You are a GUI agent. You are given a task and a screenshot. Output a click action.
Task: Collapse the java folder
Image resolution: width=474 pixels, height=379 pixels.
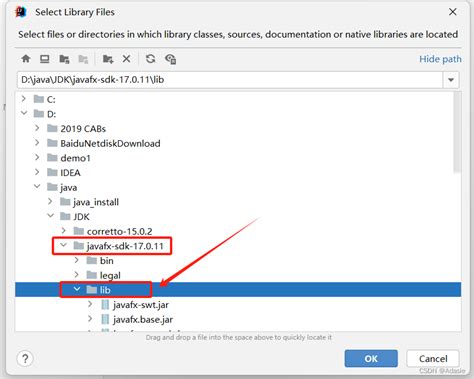coord(37,187)
